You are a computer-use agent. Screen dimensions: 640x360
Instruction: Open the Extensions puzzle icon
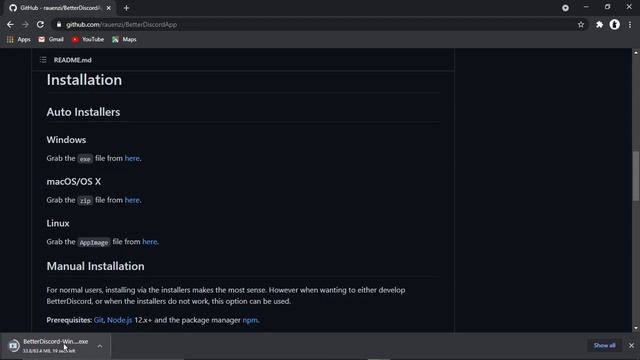pyautogui.click(x=599, y=24)
